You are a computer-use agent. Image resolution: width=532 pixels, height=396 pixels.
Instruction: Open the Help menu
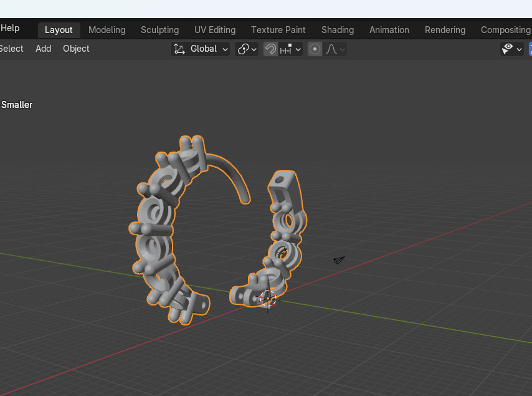10,28
